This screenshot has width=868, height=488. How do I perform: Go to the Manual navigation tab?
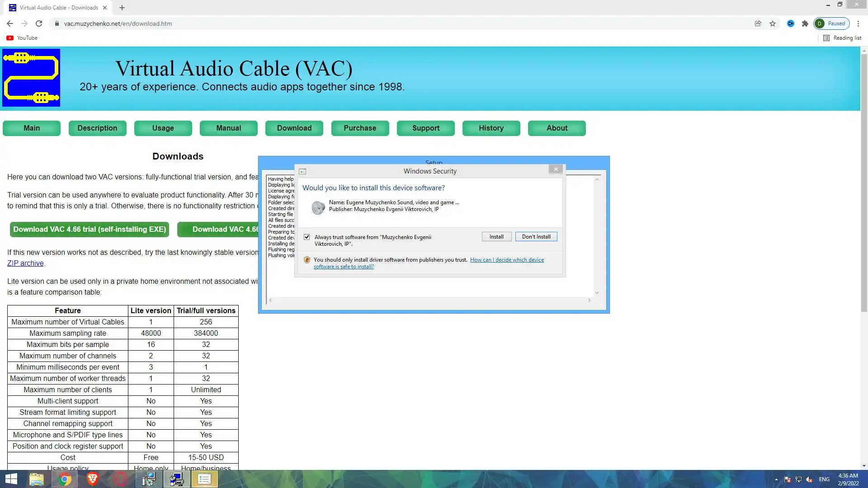(228, 128)
